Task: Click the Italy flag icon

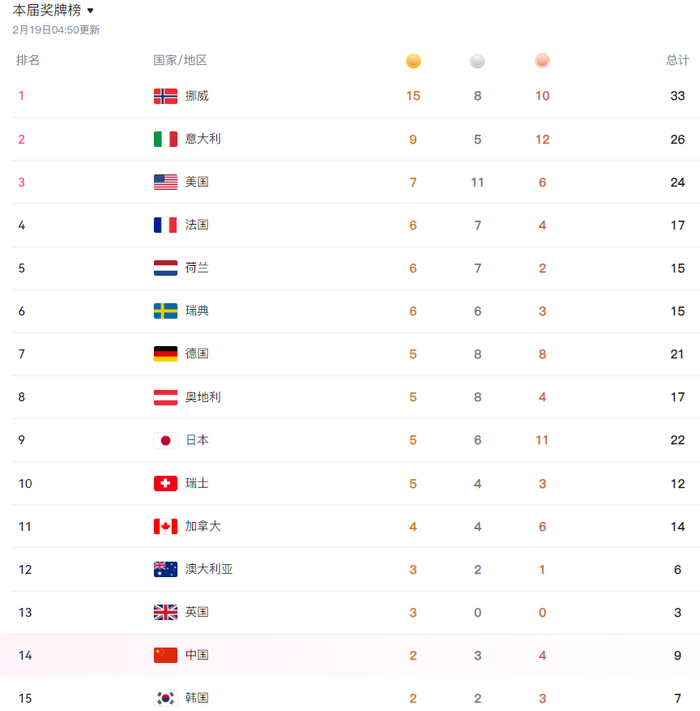Action: [165, 139]
